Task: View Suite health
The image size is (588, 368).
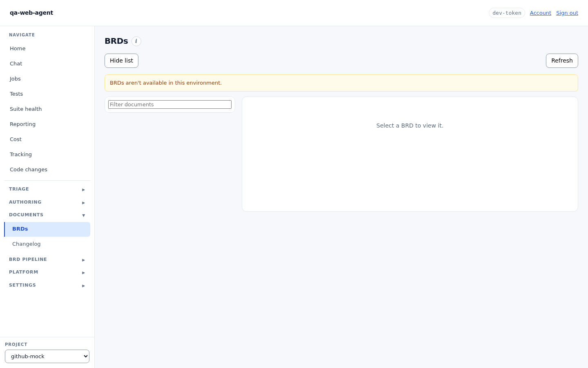Action: tap(47, 109)
